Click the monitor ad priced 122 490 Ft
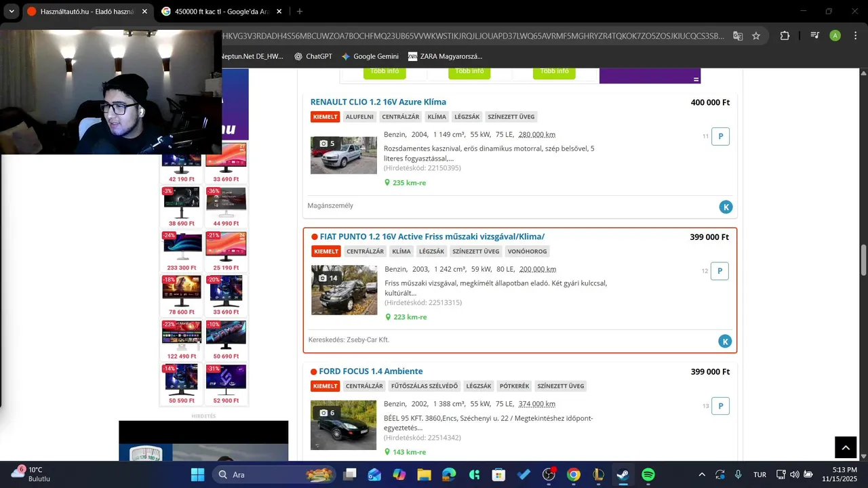This screenshot has width=868, height=488. click(x=182, y=340)
